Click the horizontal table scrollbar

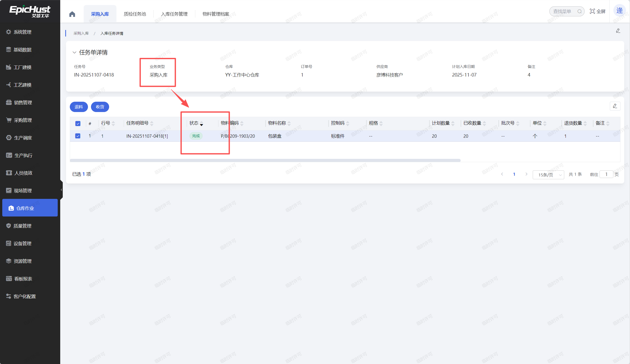click(x=265, y=160)
